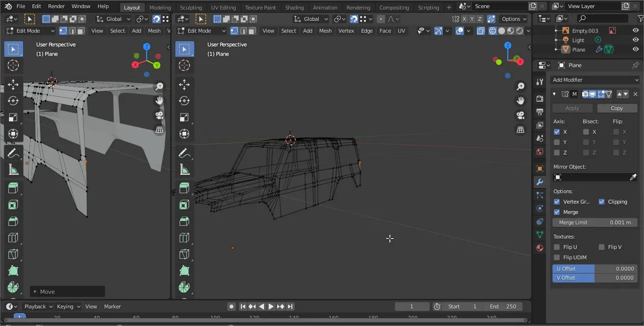Image resolution: width=644 pixels, height=326 pixels.
Task: Hide the Light object in outliner
Action: click(635, 40)
